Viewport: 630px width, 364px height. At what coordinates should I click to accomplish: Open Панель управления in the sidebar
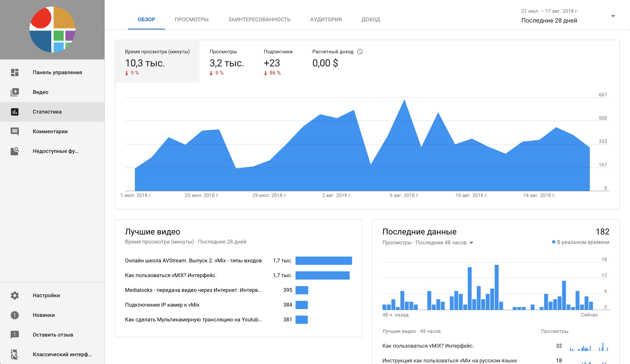(52, 73)
